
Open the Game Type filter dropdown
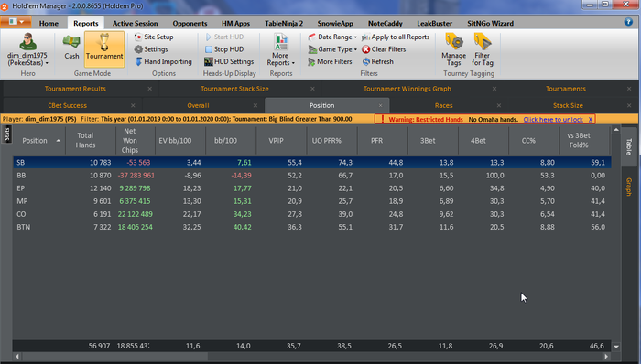pyautogui.click(x=332, y=49)
